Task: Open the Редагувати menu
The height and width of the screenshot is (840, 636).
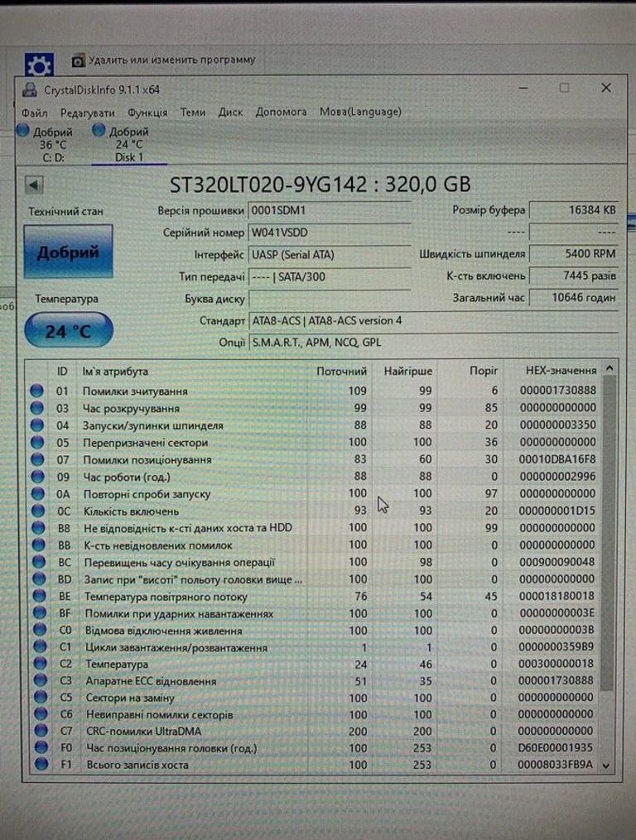Action: pyautogui.click(x=88, y=113)
